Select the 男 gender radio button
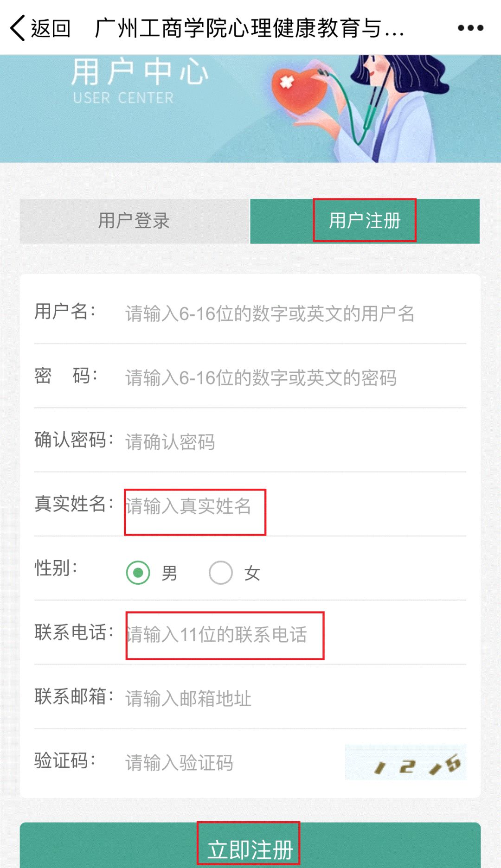 (138, 573)
